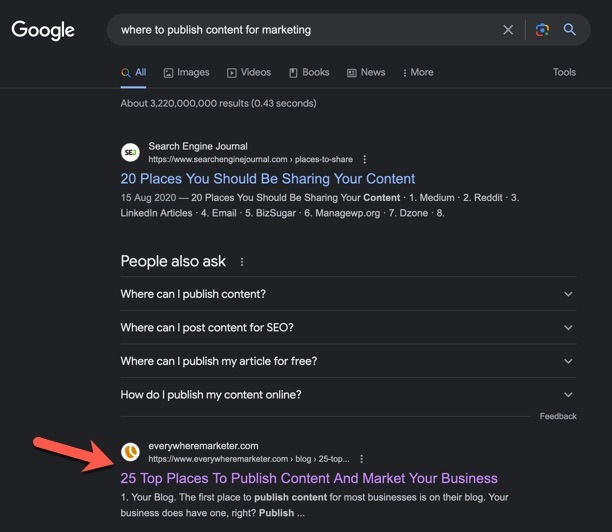This screenshot has height=532, width=612.
Task: Open 20 Places You Should Be Sharing link
Action: (x=268, y=179)
